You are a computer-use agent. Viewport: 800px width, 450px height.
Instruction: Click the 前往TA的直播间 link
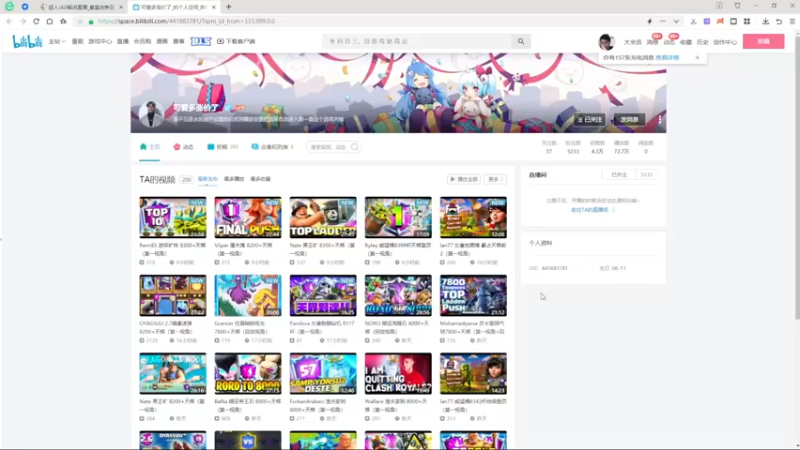coord(593,210)
